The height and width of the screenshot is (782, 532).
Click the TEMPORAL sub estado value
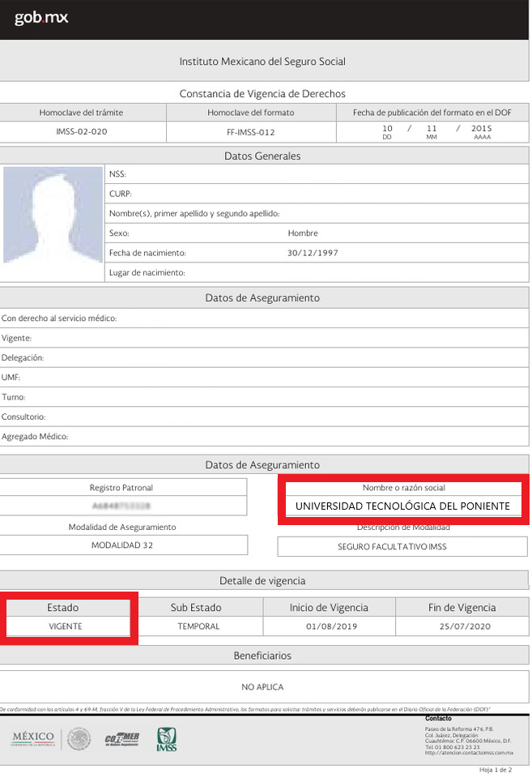pos(198,626)
